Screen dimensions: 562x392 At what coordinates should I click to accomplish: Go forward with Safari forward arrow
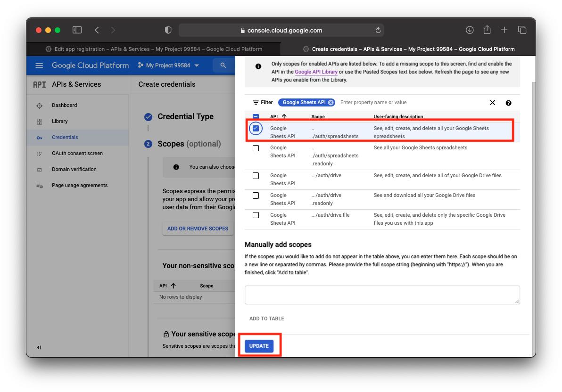point(113,30)
